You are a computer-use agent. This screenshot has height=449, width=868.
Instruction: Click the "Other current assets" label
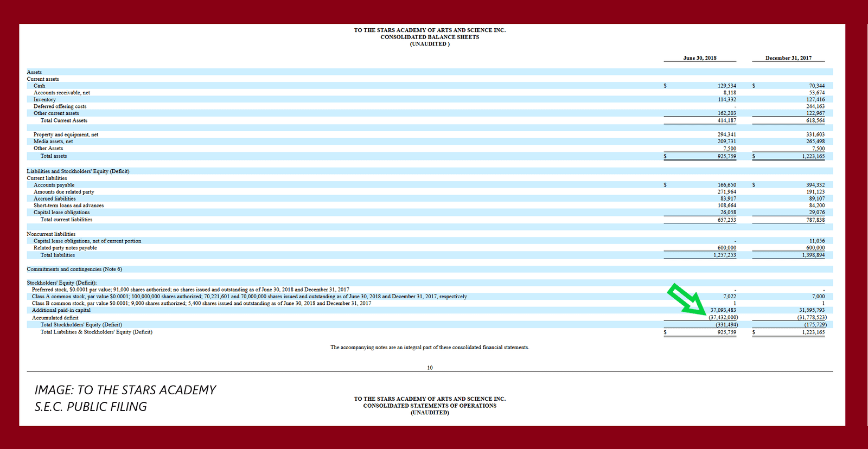coord(56,113)
